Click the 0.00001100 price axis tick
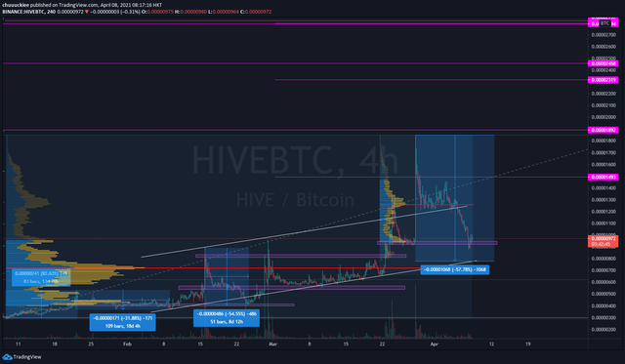Viewport: 625px width, 364px height. (x=604, y=223)
